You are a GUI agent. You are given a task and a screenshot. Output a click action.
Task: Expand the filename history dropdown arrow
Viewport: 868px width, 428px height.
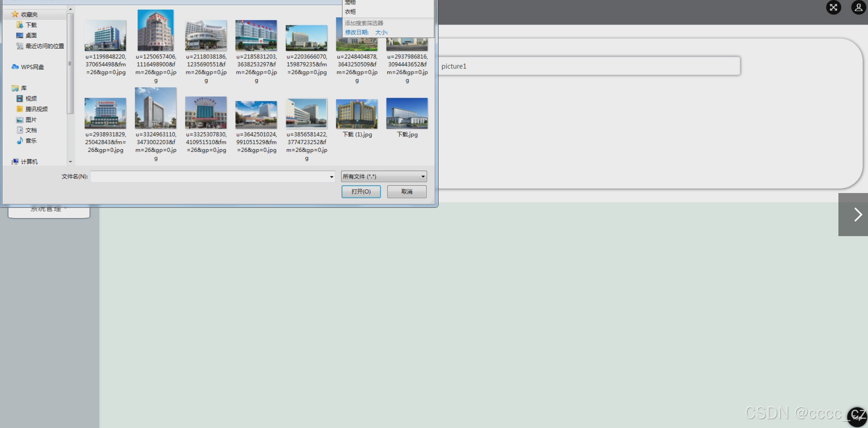[331, 177]
